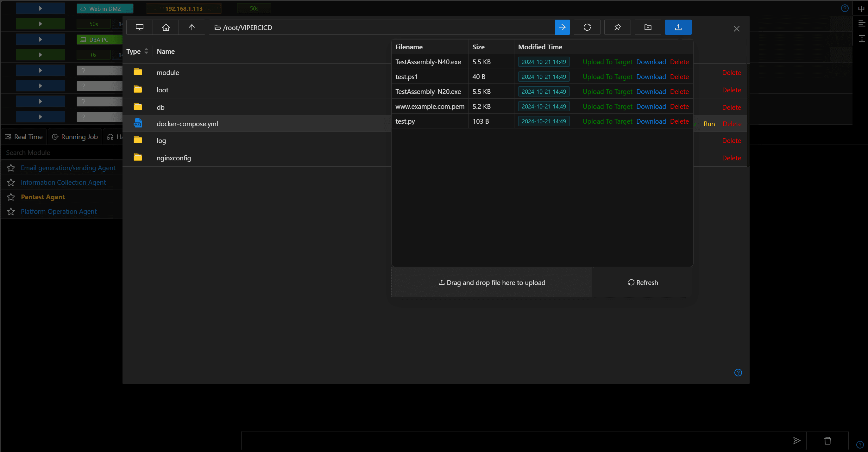Click the monitor icon in file browser toolbar

[x=140, y=27]
